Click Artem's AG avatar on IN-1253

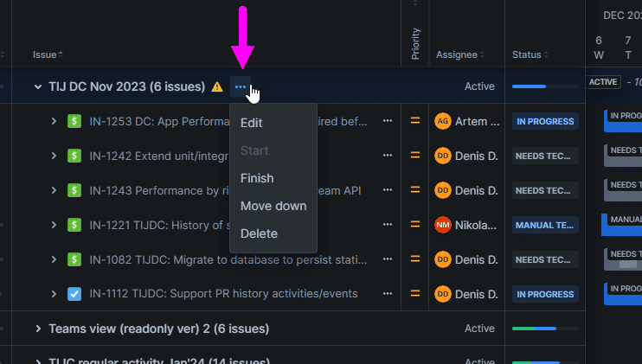coord(443,121)
